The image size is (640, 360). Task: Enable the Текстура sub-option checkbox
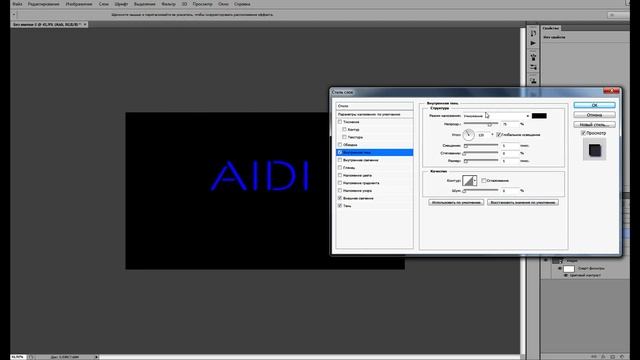tap(344, 137)
